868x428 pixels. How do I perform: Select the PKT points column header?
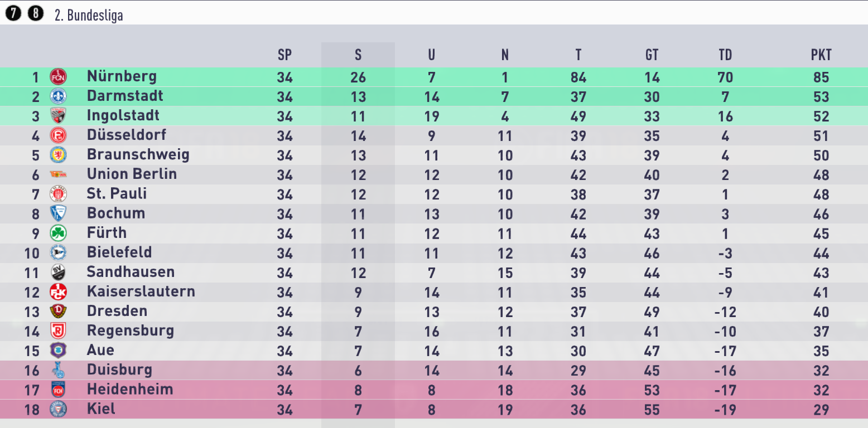click(821, 55)
